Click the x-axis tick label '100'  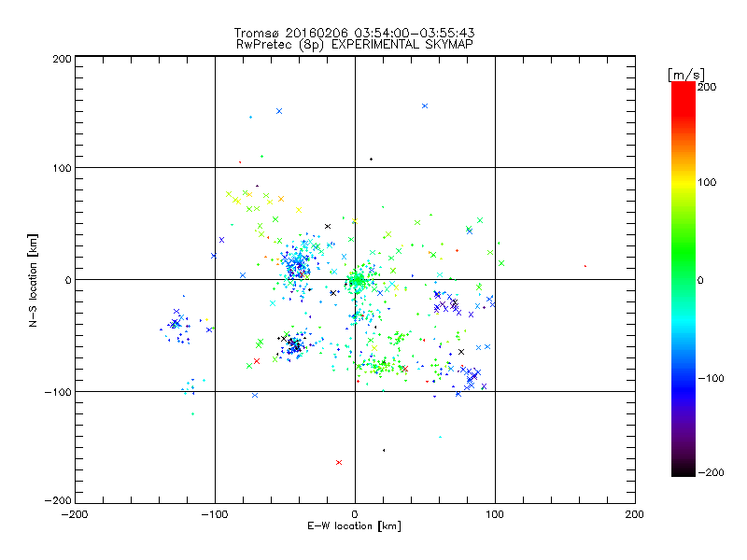click(x=495, y=515)
